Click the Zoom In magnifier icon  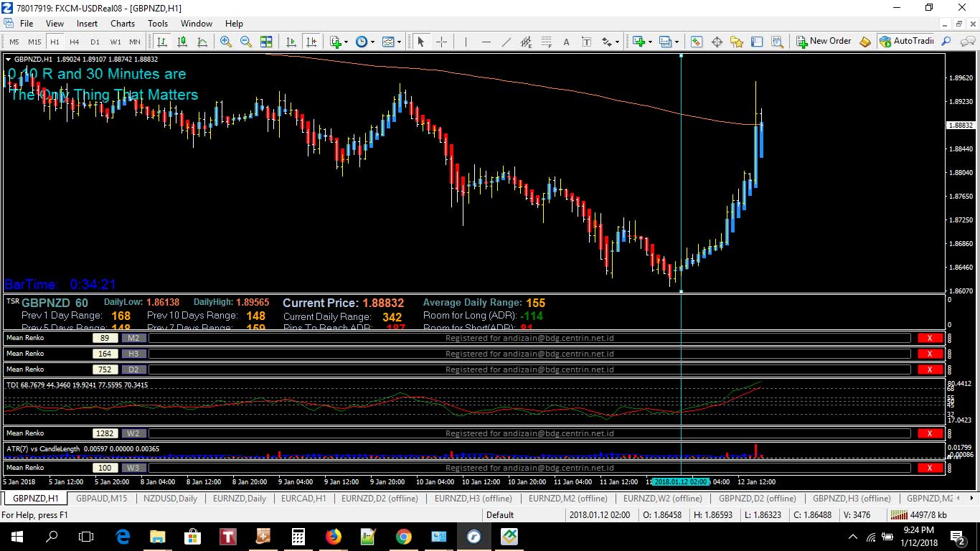pyautogui.click(x=226, y=42)
